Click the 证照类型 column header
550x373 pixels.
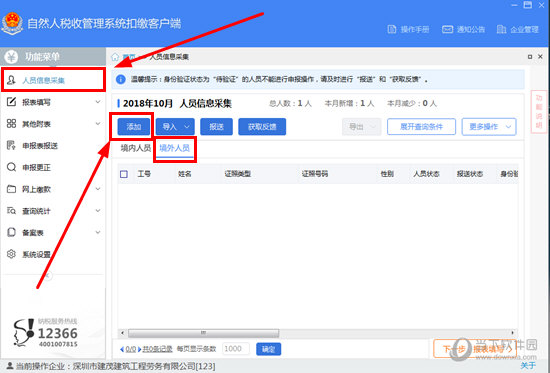pyautogui.click(x=238, y=174)
